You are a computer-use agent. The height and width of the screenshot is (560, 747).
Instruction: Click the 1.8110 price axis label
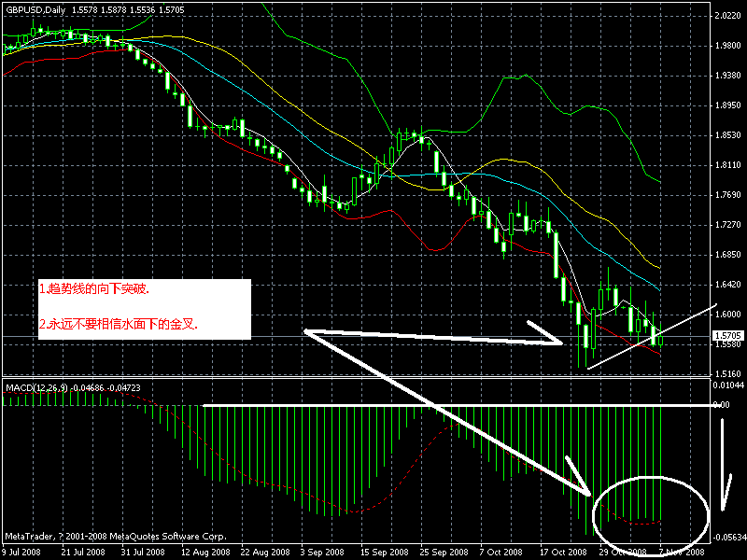(727, 165)
